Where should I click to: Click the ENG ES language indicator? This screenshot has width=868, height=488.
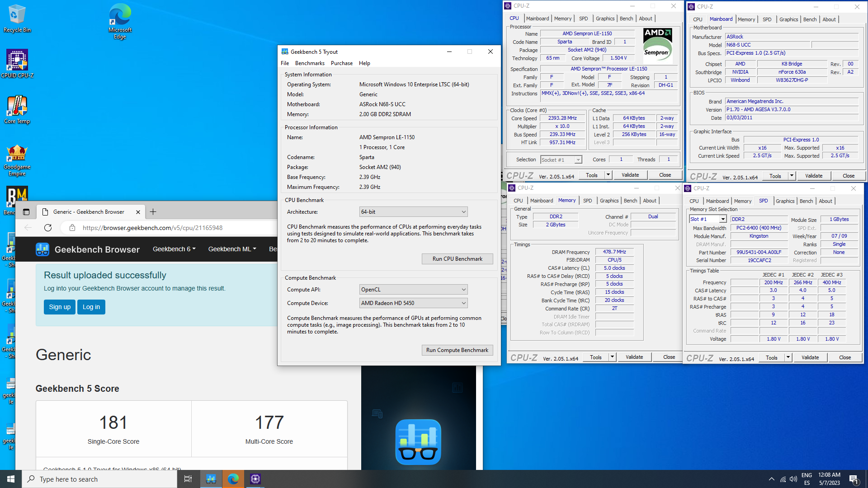807,479
